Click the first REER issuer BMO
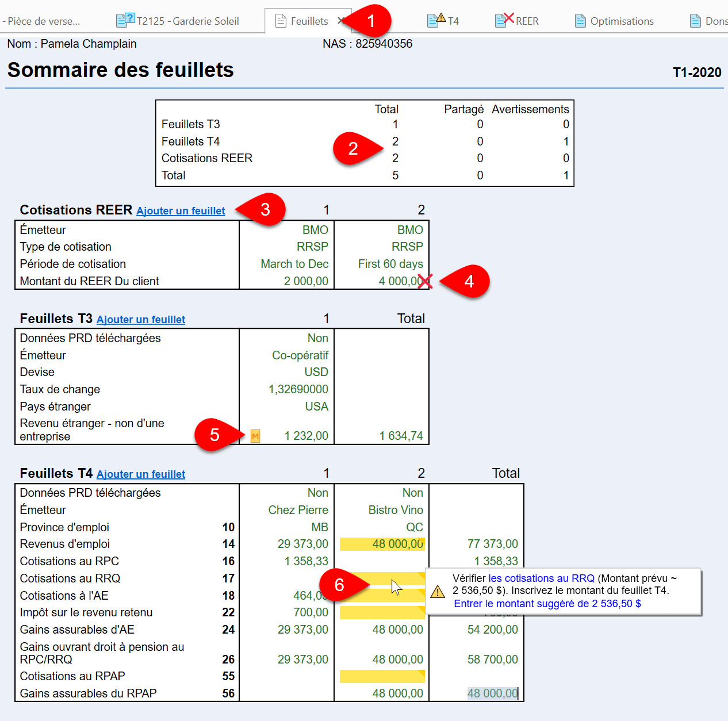The height and width of the screenshot is (721, 728). pos(315,230)
